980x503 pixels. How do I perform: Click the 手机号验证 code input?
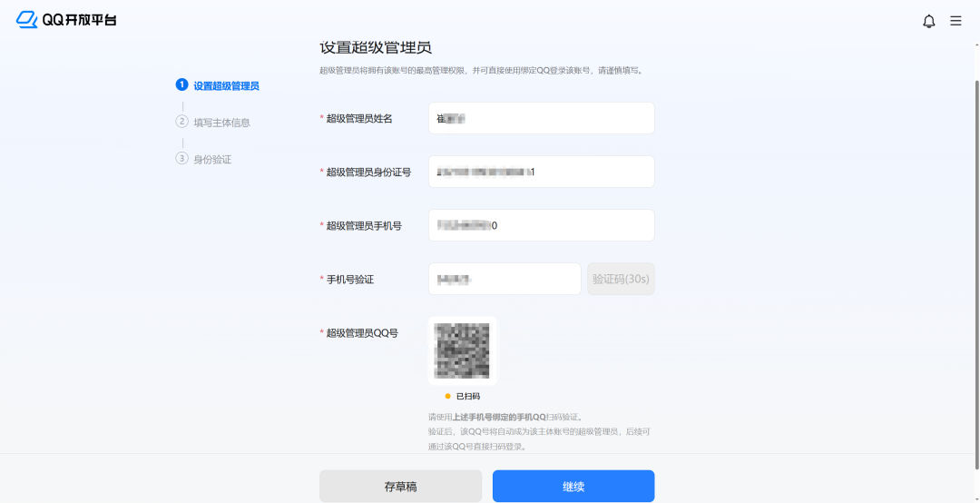(504, 279)
